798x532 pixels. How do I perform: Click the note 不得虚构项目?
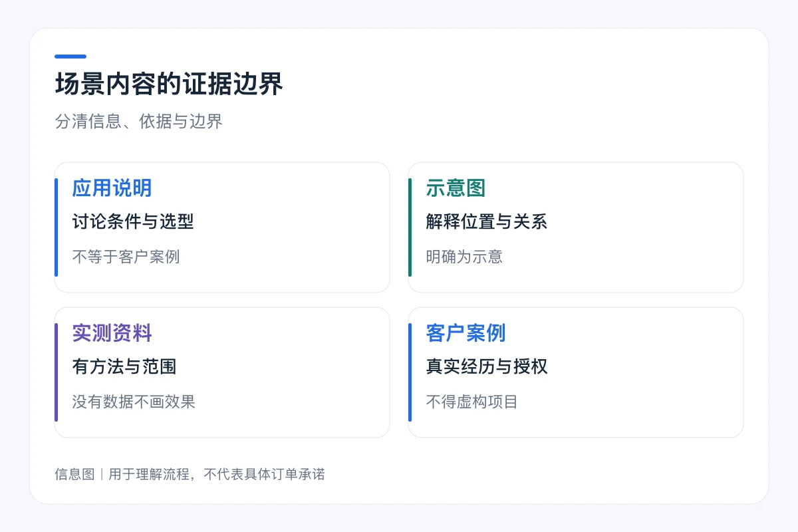click(471, 402)
